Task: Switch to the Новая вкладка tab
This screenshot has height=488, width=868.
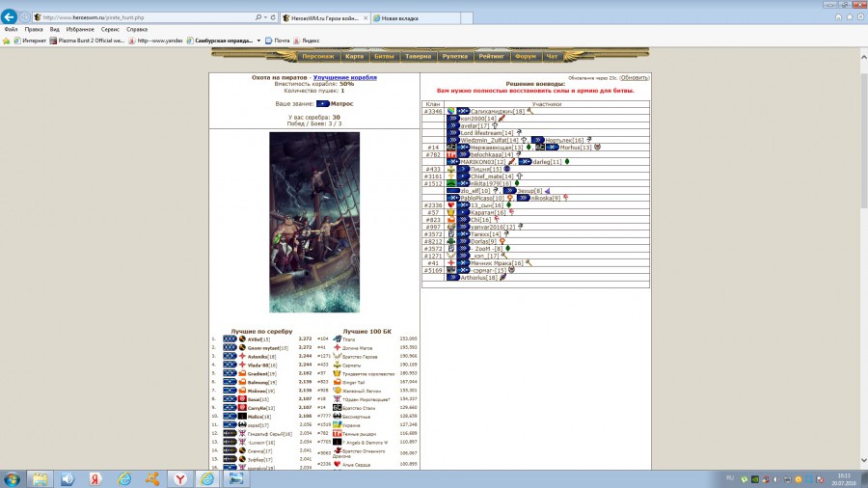Action: (x=415, y=18)
